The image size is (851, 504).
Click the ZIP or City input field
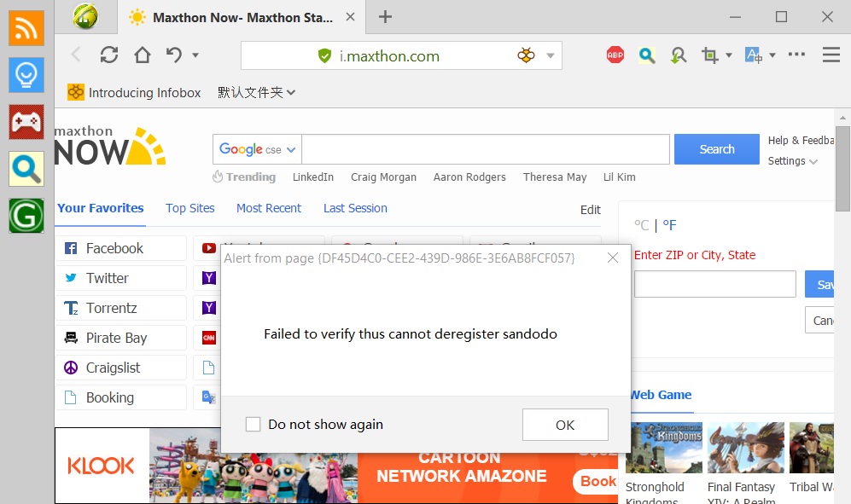[x=715, y=284]
